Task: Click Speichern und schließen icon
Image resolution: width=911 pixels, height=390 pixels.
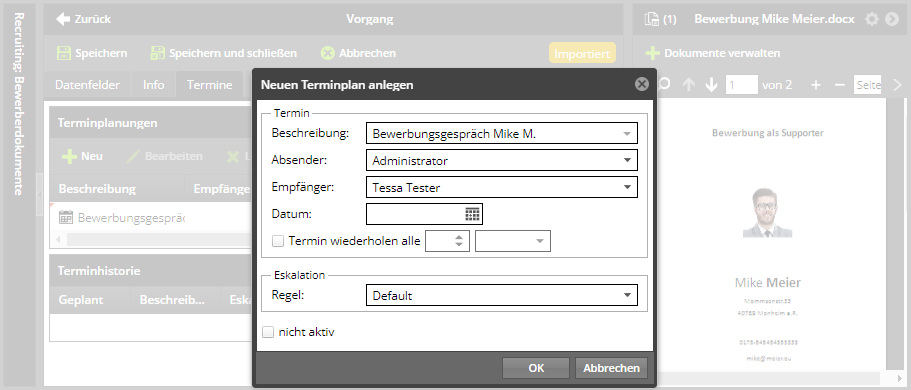Action: tap(157, 53)
